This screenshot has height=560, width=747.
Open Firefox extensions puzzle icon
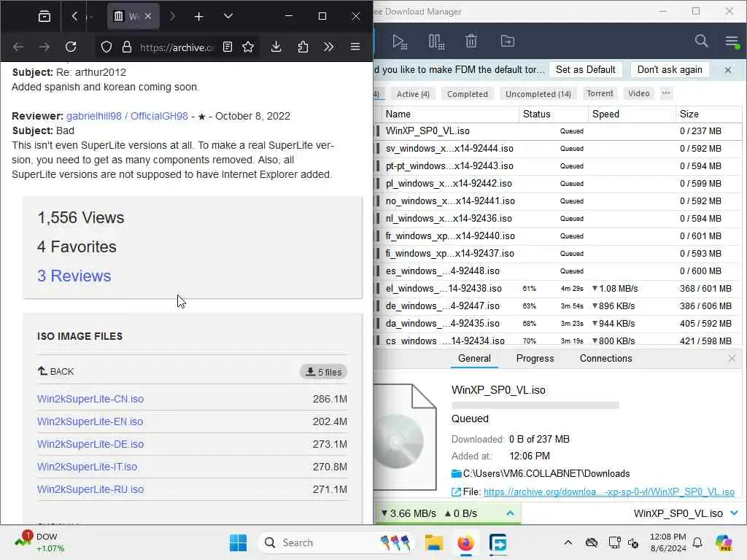point(303,47)
